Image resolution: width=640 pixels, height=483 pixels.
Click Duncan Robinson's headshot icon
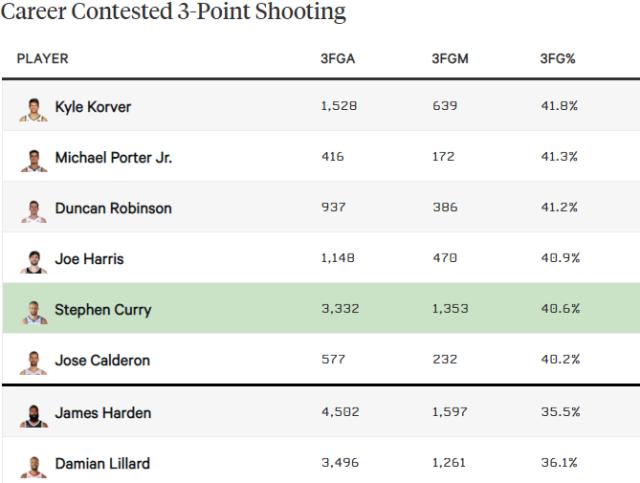point(33,210)
